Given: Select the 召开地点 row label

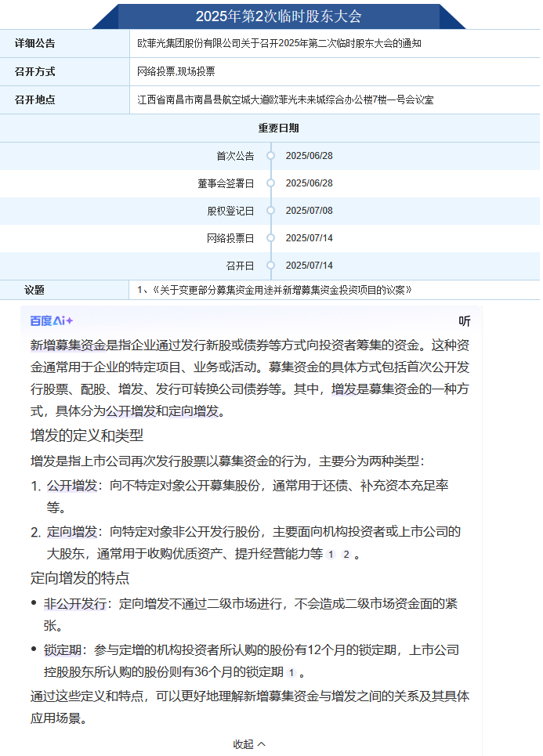Looking at the screenshot, I should point(34,99).
